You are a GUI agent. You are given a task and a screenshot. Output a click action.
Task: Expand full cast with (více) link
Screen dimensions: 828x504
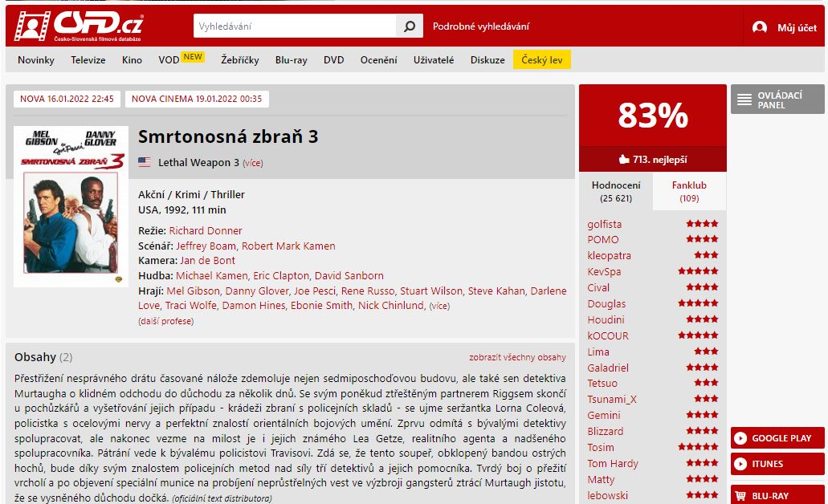pyautogui.click(x=439, y=306)
